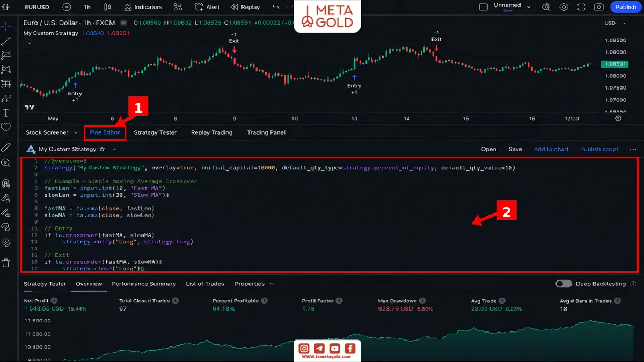Select the ruler measure tool
The height and width of the screenshot is (362, 644).
click(6, 147)
